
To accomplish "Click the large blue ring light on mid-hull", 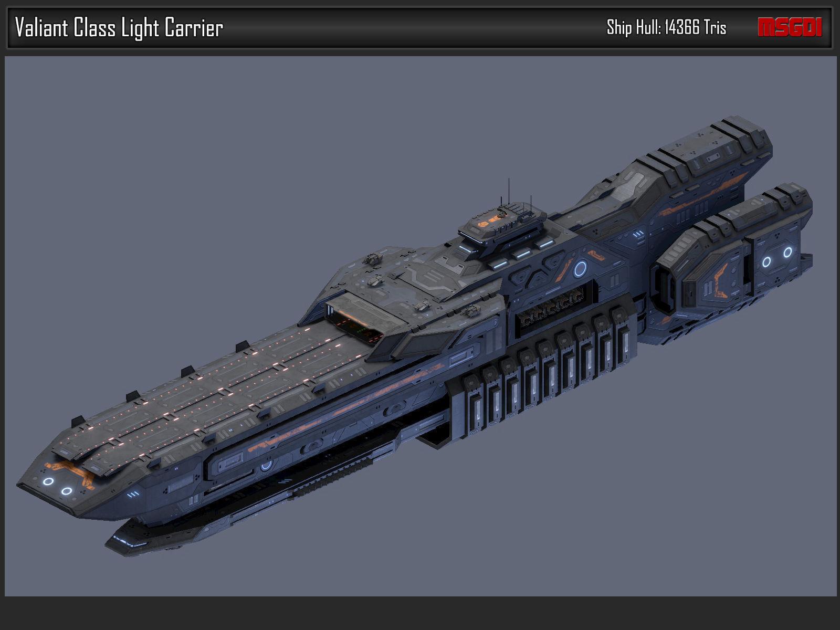I will pyautogui.click(x=580, y=269).
